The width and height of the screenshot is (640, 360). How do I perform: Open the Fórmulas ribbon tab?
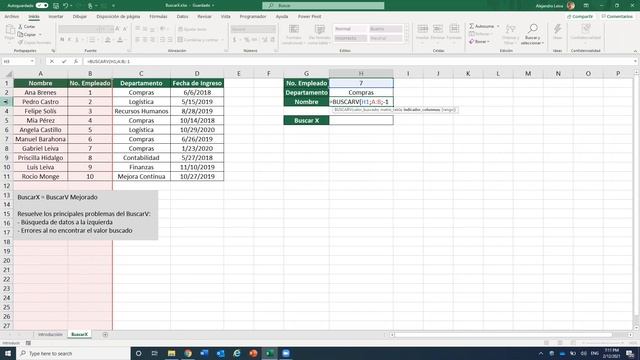coord(158,16)
